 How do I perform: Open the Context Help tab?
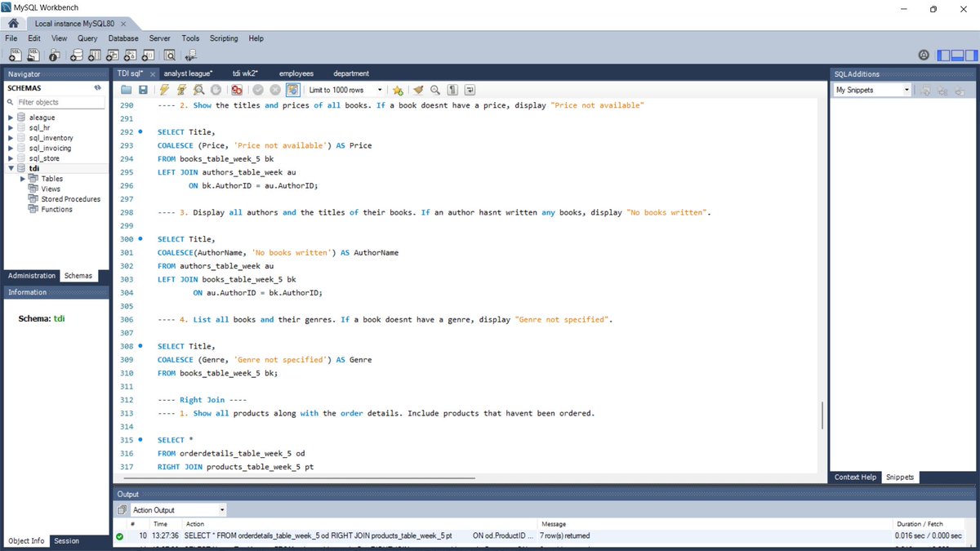tap(856, 478)
